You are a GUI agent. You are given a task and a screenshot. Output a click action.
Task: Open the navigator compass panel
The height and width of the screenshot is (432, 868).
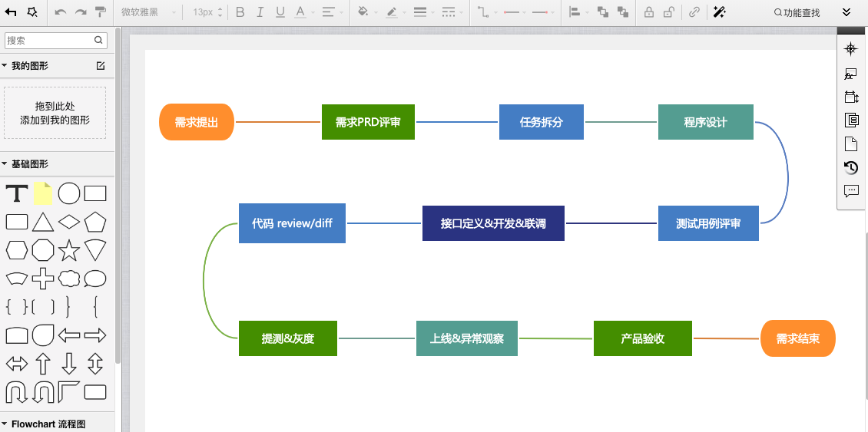coord(851,48)
